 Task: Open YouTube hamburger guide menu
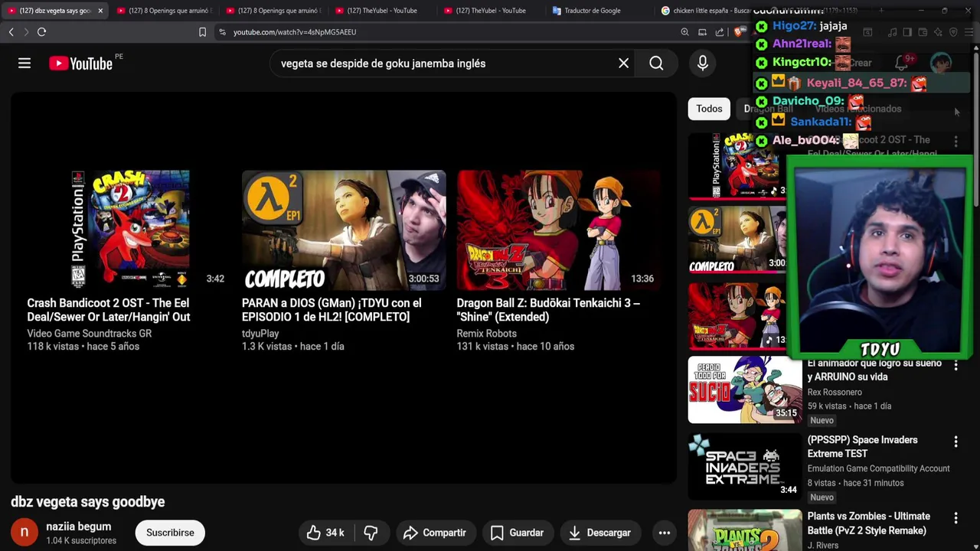point(24,64)
